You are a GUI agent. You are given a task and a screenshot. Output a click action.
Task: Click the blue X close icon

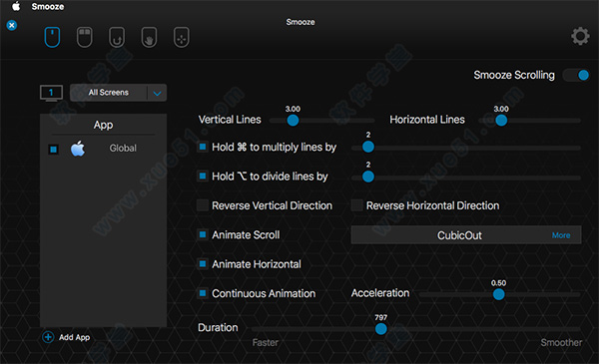tap(12, 25)
